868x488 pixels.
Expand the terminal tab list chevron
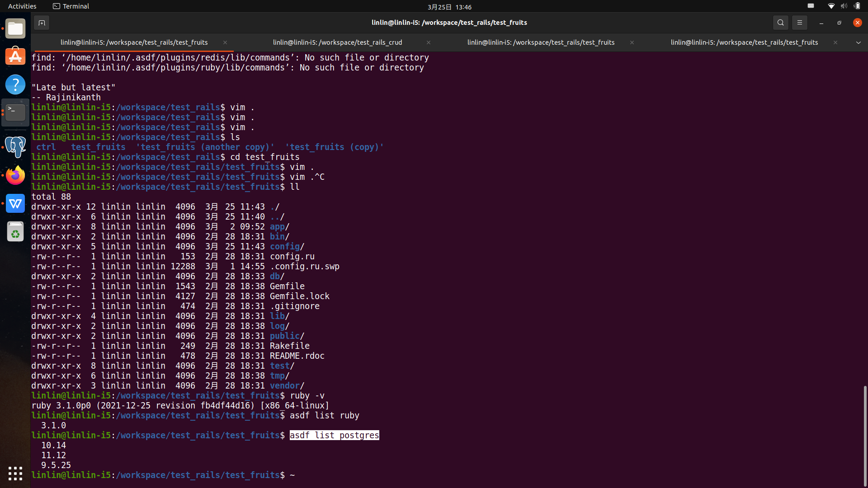tap(858, 42)
